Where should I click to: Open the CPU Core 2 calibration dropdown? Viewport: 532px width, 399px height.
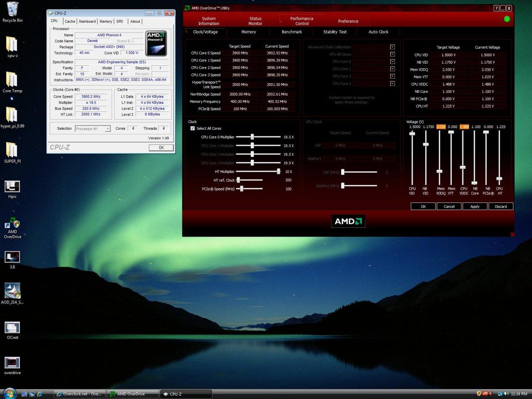point(392,76)
